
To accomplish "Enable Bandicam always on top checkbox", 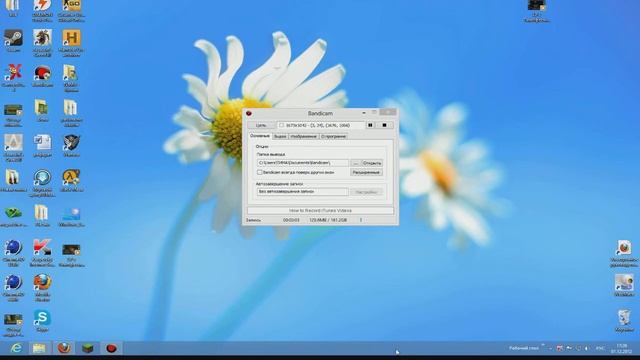I will point(260,173).
